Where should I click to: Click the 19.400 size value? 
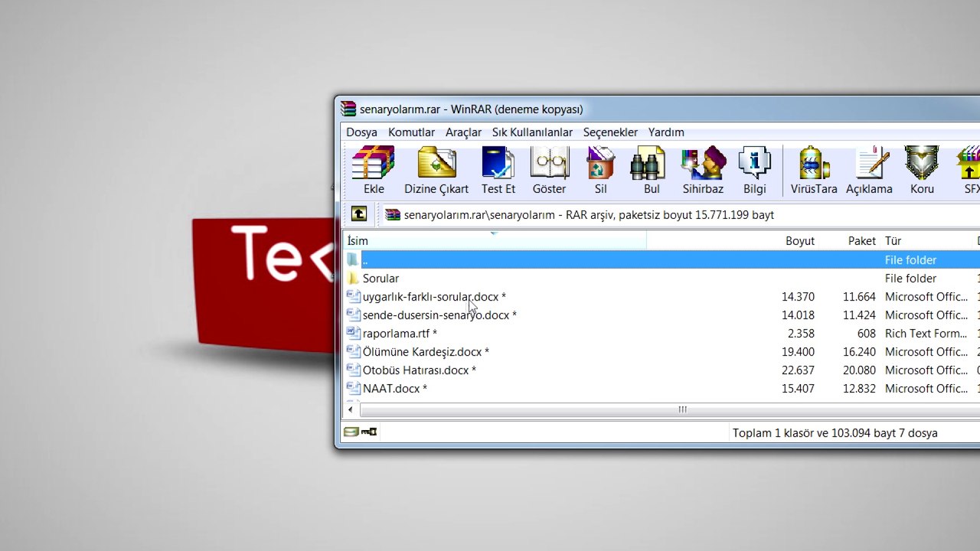pyautogui.click(x=798, y=352)
